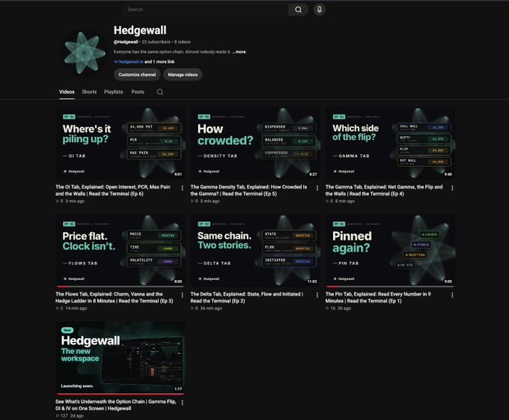
Task: Open options menu for Option Chain video
Action: (x=182, y=403)
